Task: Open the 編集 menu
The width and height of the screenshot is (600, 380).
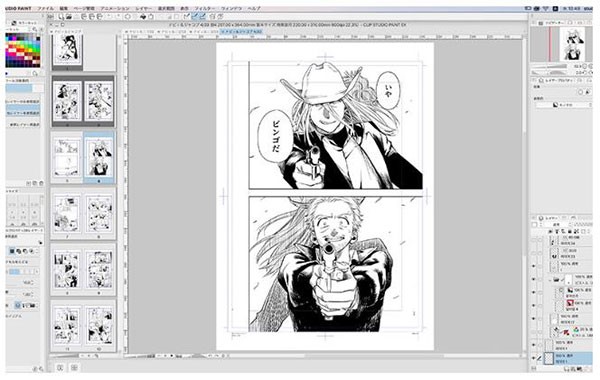Action: tap(64, 8)
